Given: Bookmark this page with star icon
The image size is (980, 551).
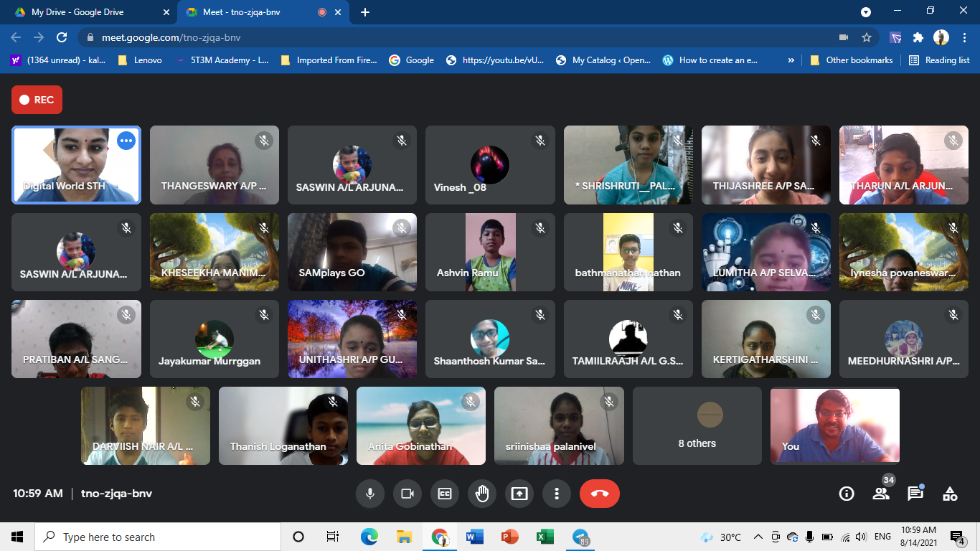Looking at the screenshot, I should pyautogui.click(x=867, y=37).
